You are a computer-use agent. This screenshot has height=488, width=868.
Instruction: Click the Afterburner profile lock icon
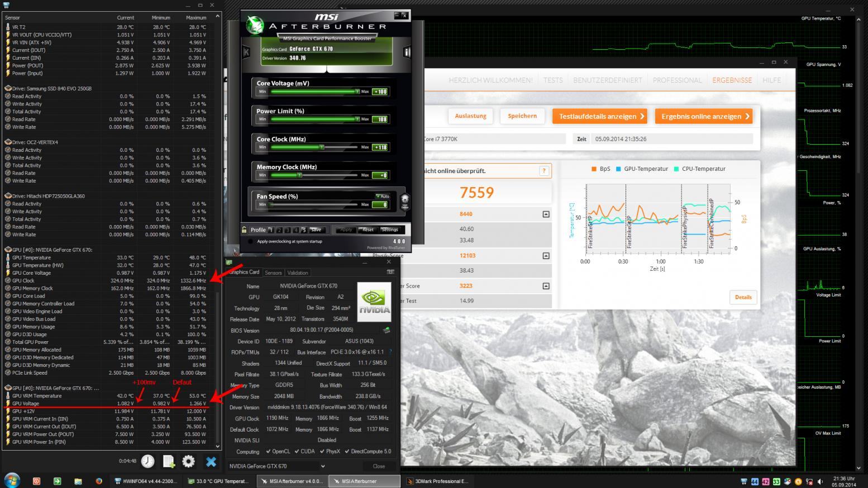click(244, 229)
